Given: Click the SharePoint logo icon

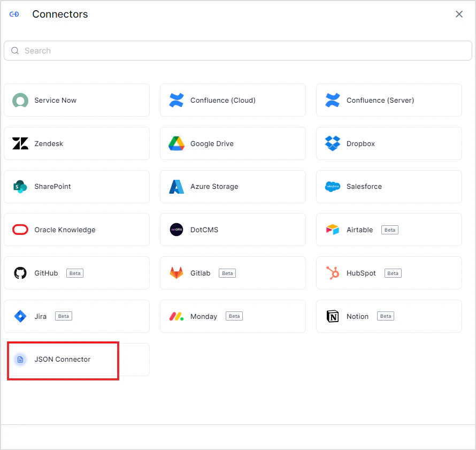Looking at the screenshot, I should tap(20, 186).
